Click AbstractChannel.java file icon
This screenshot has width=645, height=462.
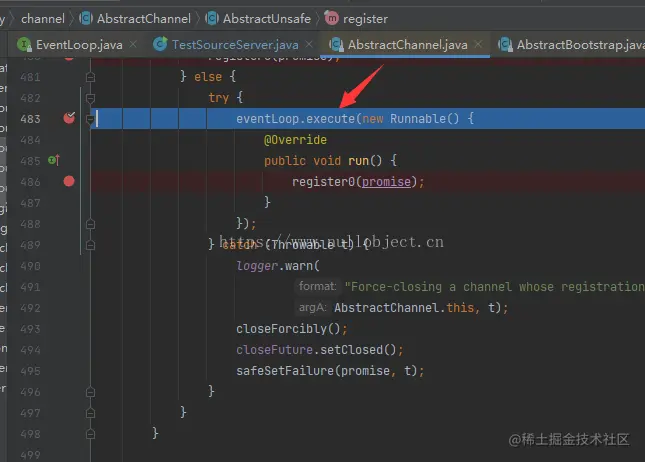tap(336, 44)
